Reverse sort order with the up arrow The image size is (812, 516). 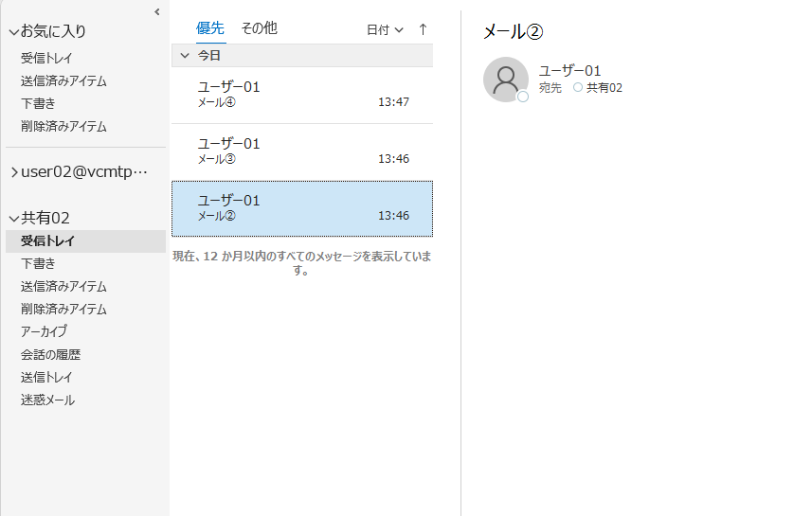[424, 29]
